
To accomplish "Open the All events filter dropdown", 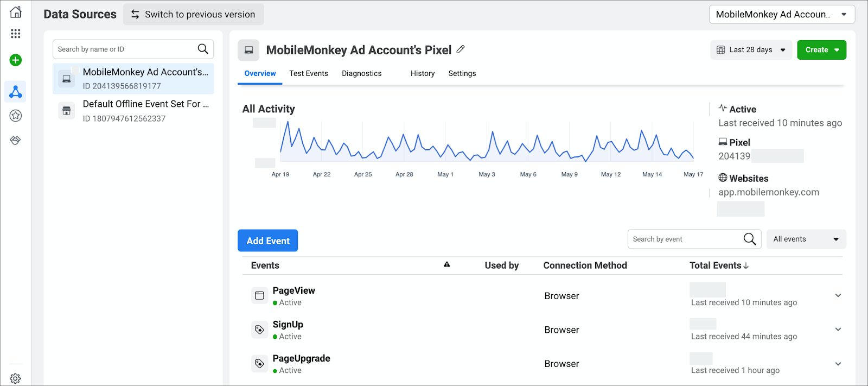I will point(806,239).
